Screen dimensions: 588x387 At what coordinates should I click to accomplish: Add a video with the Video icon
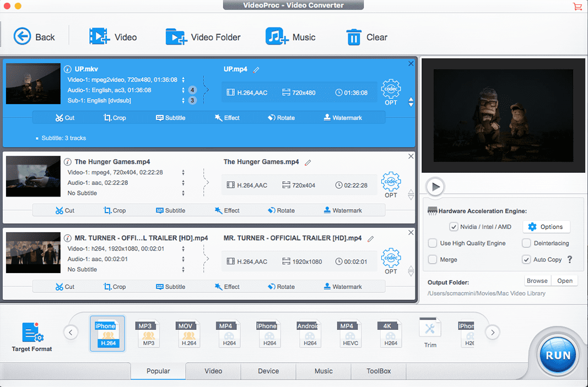(100, 37)
